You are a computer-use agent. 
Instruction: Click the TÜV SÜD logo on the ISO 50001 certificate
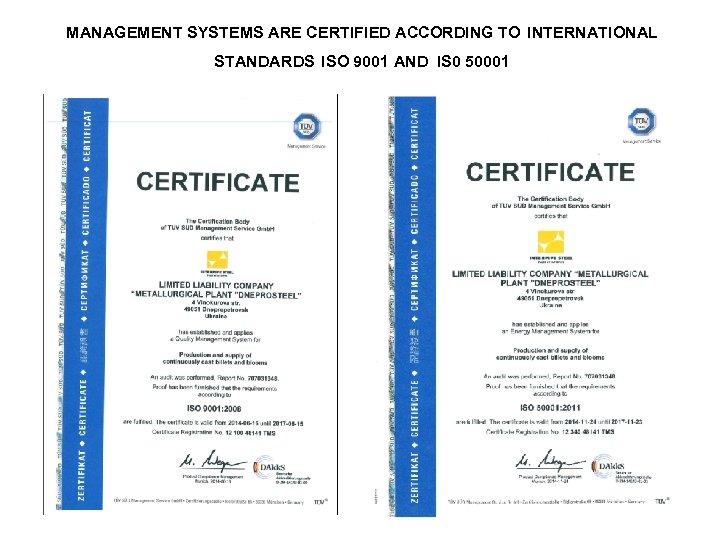(641, 121)
